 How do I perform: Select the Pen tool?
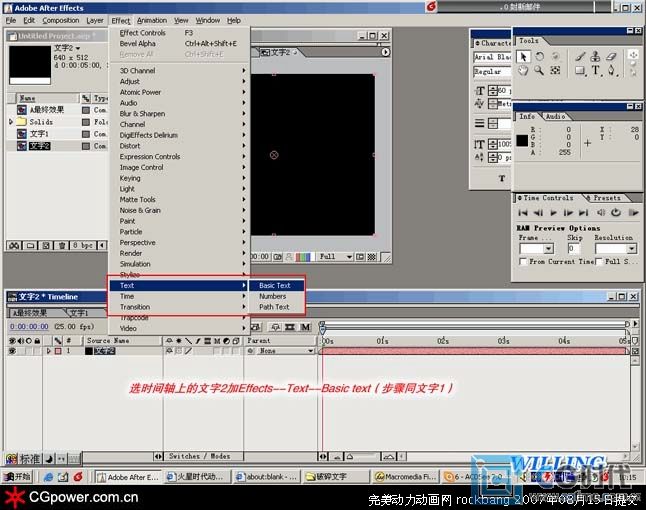point(612,71)
